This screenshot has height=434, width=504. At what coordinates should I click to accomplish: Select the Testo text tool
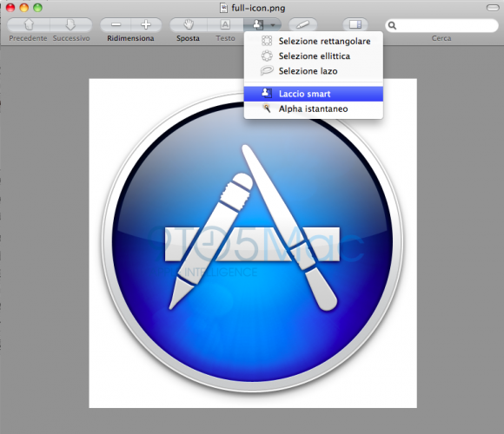click(x=225, y=24)
